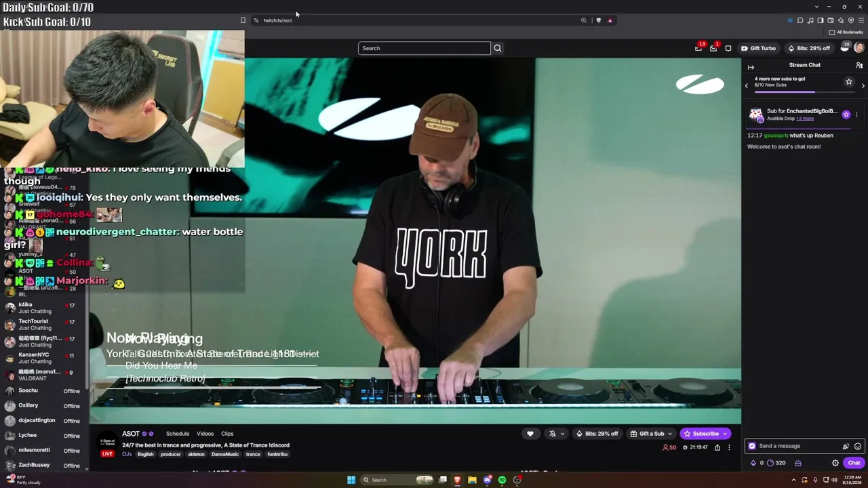Click the producer tag
The image size is (868, 488).
[x=171, y=454]
